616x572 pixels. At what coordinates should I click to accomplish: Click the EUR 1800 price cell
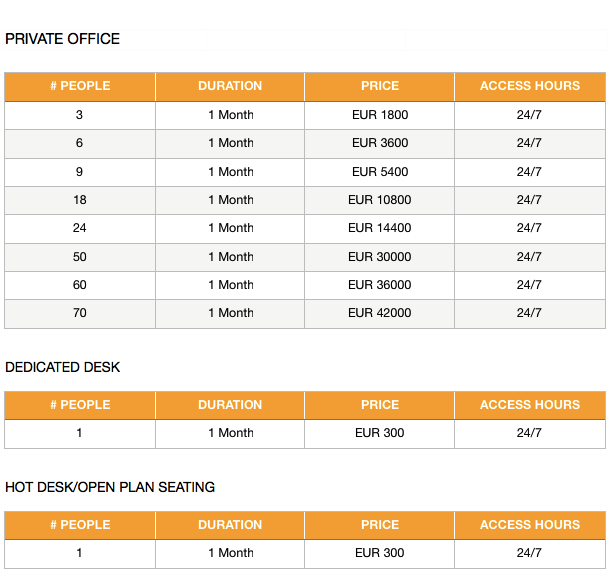point(380,115)
